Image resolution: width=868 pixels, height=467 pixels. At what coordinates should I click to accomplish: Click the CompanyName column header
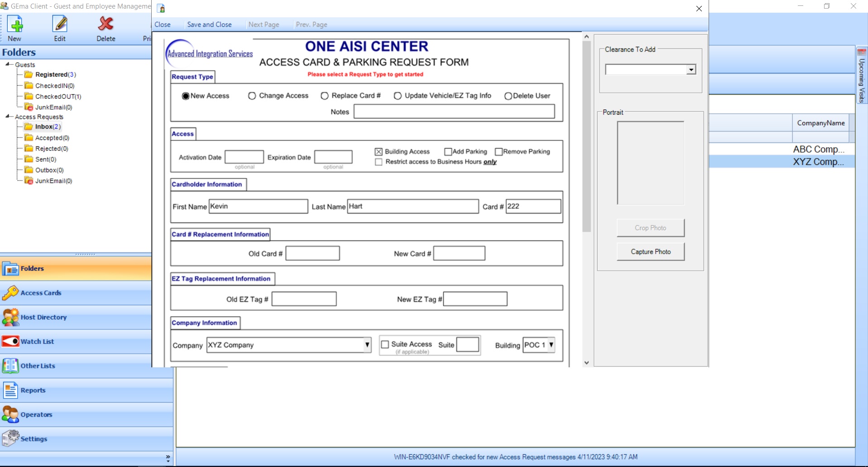click(820, 123)
